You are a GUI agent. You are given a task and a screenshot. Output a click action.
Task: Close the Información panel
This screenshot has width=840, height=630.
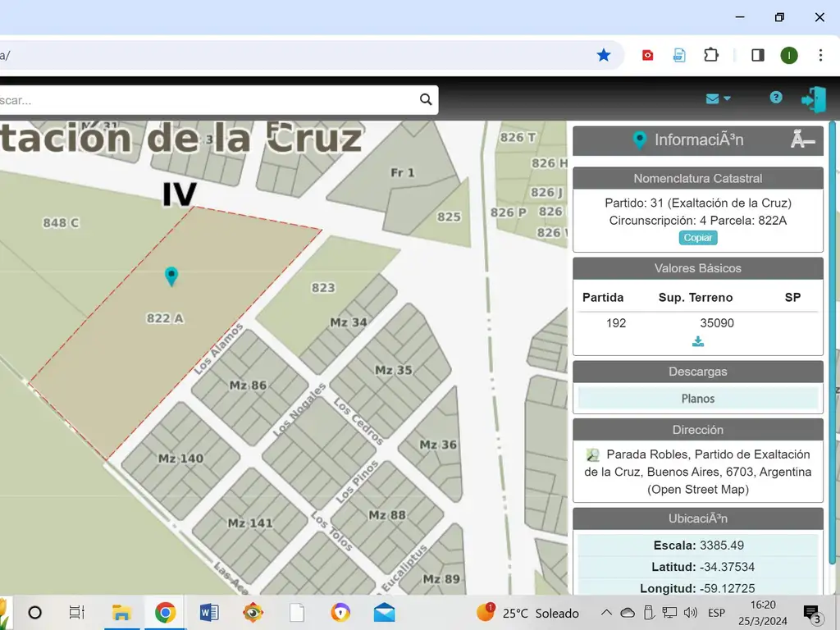802,140
